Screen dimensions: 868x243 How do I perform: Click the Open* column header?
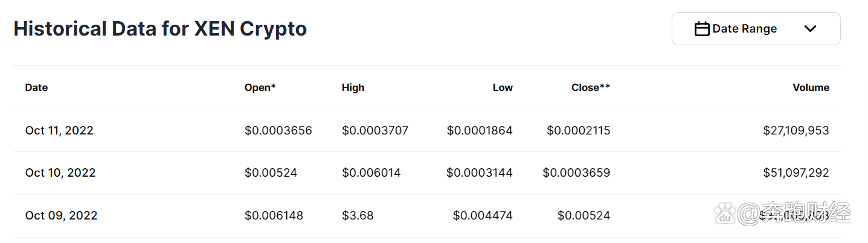[x=260, y=87]
